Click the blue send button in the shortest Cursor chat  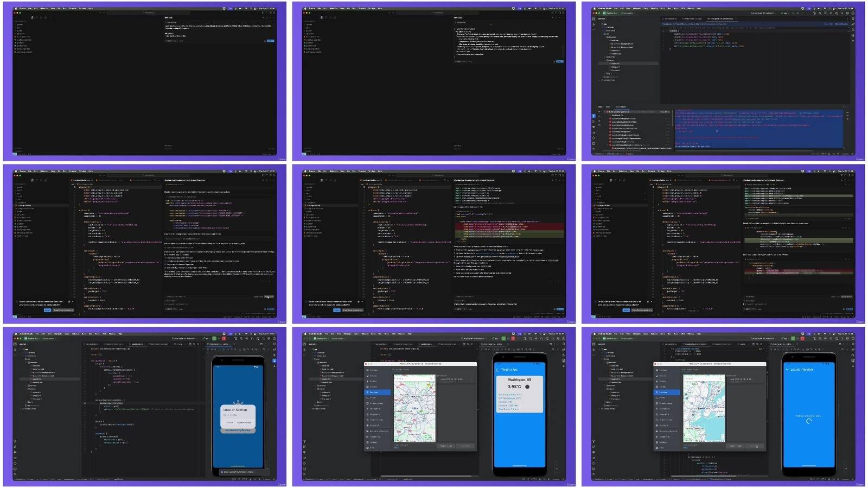[270, 41]
